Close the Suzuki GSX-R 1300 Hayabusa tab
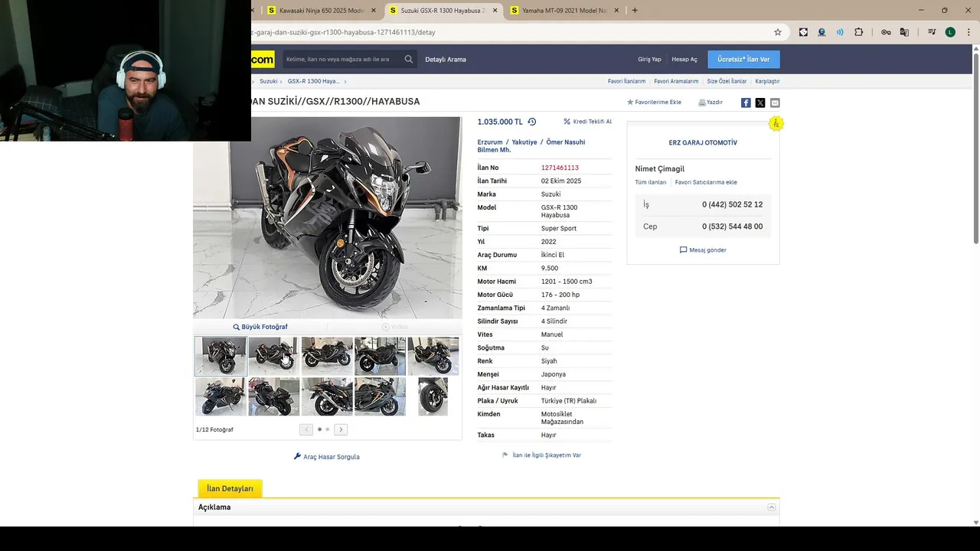Viewport: 980px width, 551px height. tap(495, 11)
